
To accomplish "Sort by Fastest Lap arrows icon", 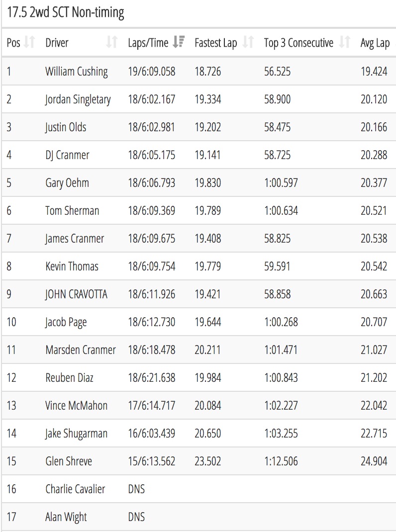I will click(x=248, y=42).
